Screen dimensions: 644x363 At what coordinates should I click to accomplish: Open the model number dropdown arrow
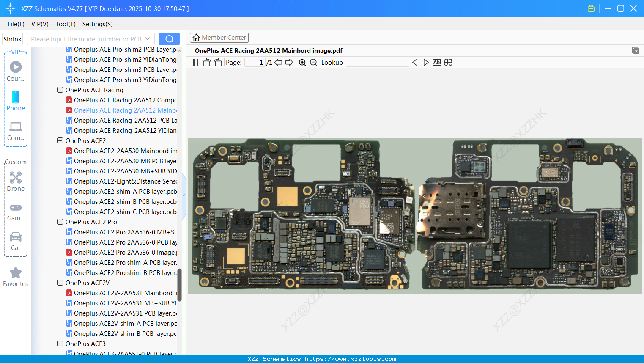(147, 38)
